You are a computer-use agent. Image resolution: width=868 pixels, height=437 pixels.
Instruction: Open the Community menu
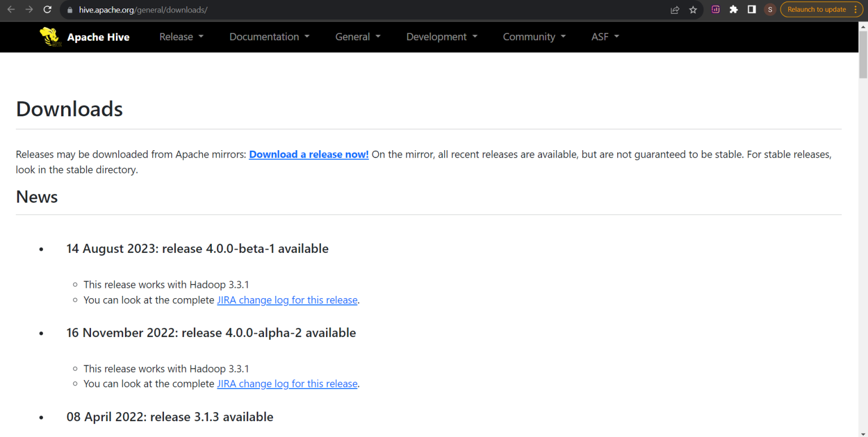pyautogui.click(x=533, y=36)
